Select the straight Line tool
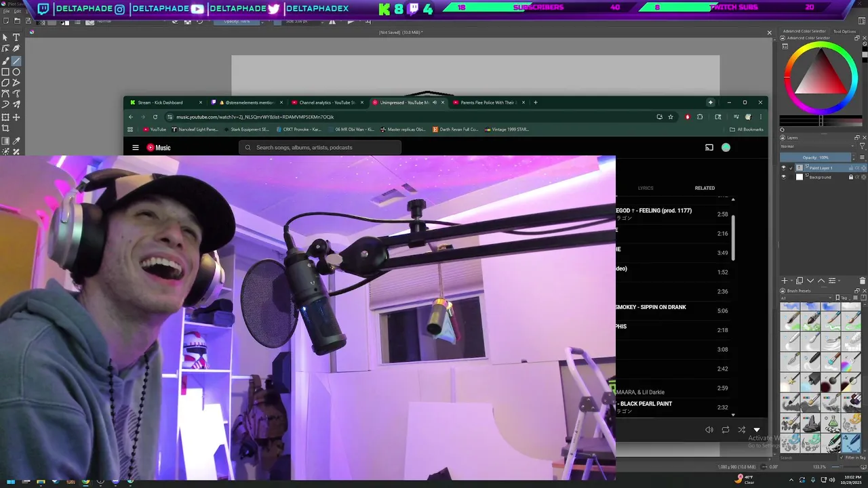The width and height of the screenshot is (868, 488). 16,60
